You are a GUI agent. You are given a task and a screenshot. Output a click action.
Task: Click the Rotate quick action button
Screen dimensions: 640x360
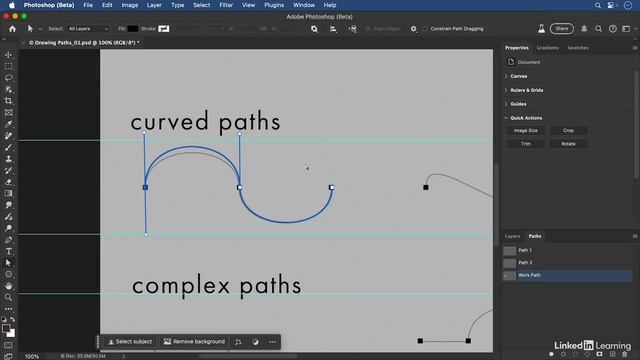tap(569, 144)
